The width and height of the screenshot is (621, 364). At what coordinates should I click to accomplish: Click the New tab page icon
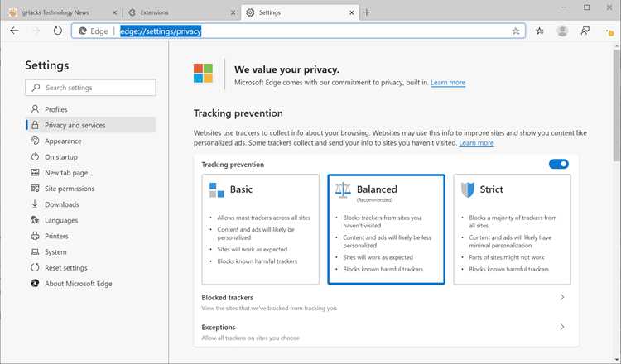[35, 173]
